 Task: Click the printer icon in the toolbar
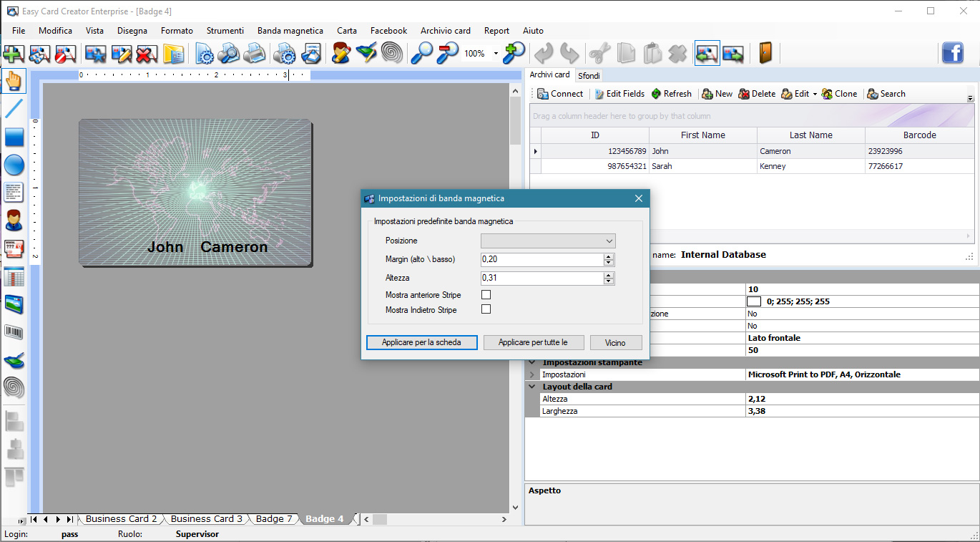(254, 54)
